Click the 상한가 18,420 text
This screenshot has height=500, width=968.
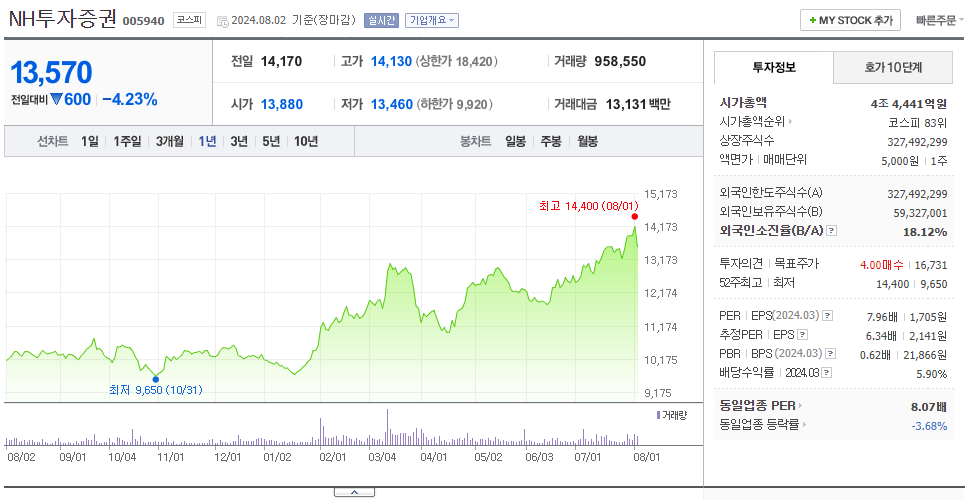coord(457,62)
